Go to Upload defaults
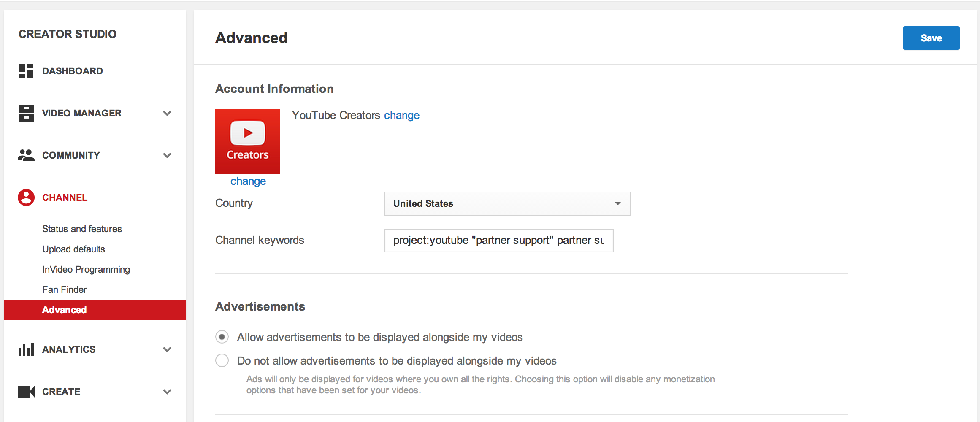This screenshot has width=980, height=422. tap(73, 249)
